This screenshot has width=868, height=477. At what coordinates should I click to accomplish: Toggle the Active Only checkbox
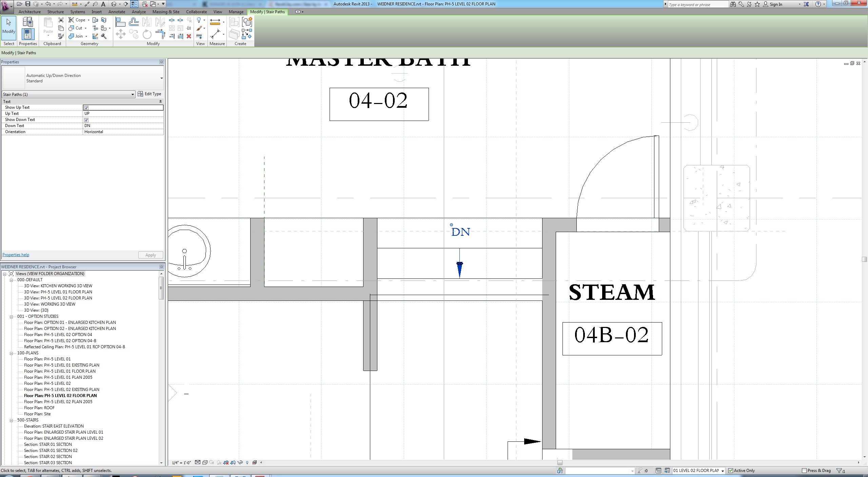[x=731, y=471]
